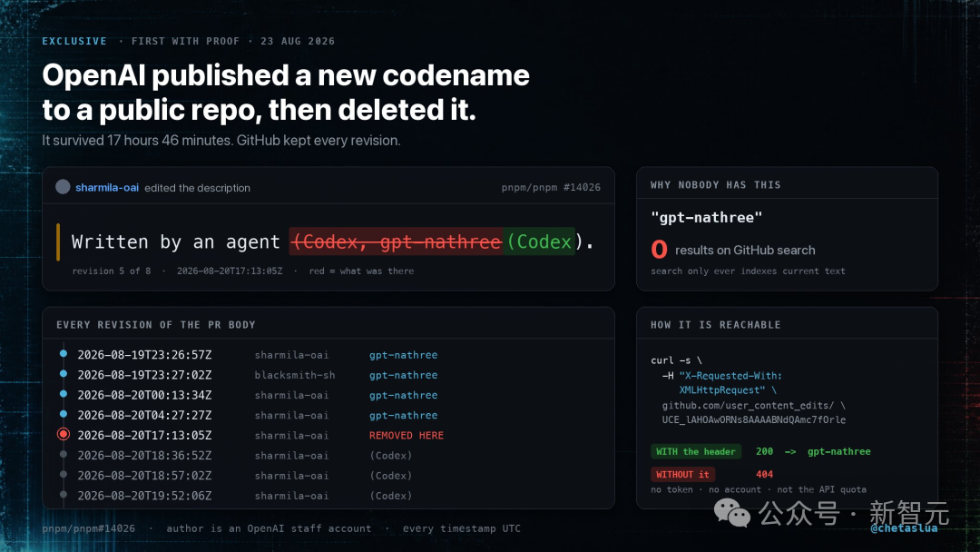Click timestamp 2026-08-20T17:13:05Z in revision list
Image resolution: width=980 pixels, height=552 pixels.
point(144,435)
